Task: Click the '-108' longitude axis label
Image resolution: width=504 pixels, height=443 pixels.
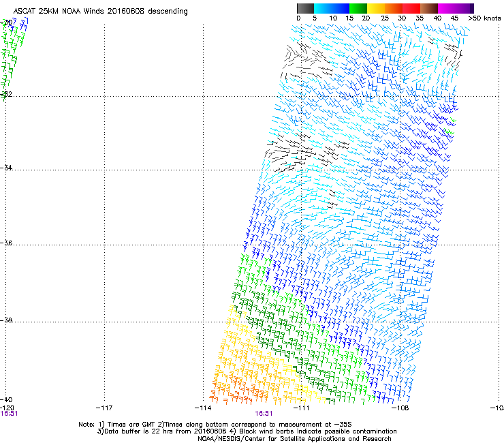Action: 400,408
